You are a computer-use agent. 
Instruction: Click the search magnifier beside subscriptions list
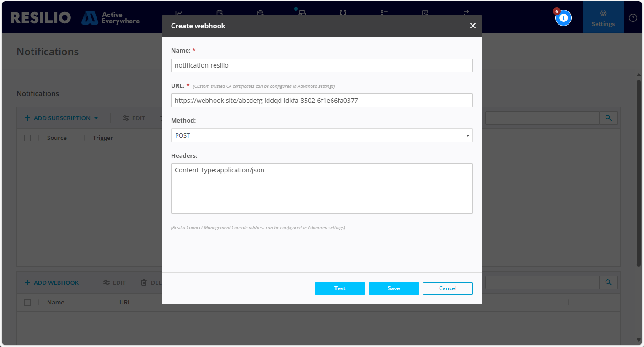coord(608,117)
